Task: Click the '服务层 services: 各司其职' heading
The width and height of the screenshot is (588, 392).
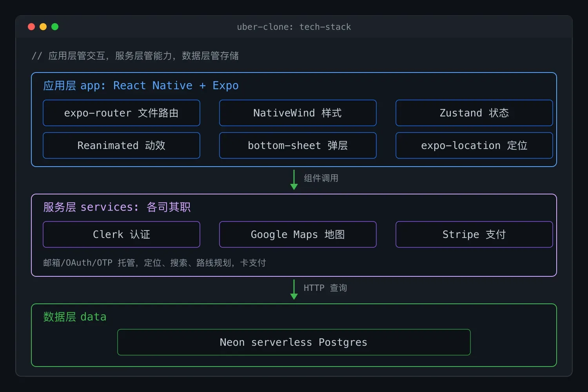Action: 117,207
